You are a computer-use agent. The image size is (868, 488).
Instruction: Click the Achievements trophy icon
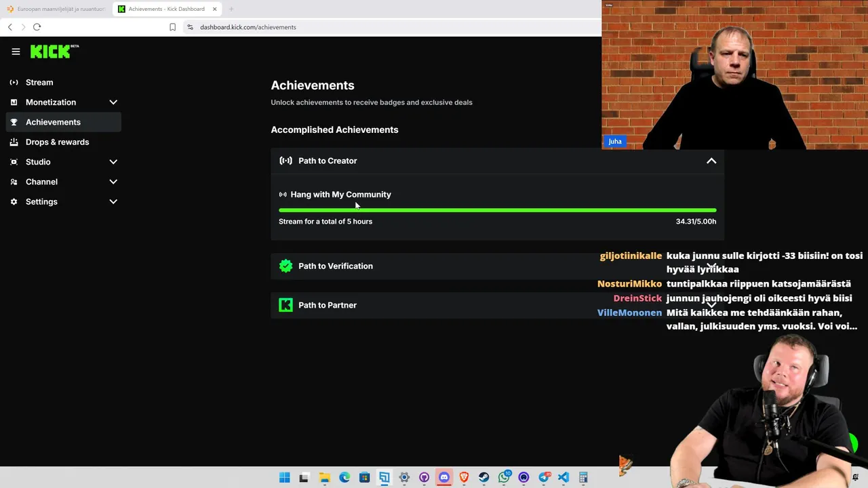[x=14, y=122]
